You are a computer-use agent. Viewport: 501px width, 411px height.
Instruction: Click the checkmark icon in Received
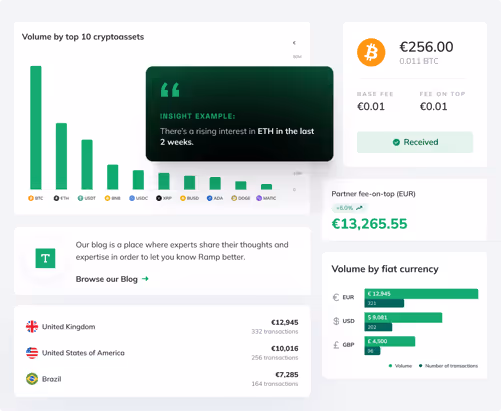point(396,142)
